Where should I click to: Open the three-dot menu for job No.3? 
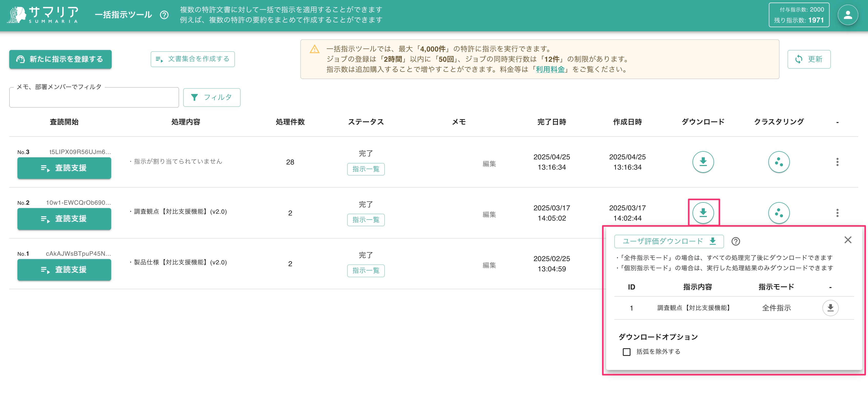tap(837, 162)
